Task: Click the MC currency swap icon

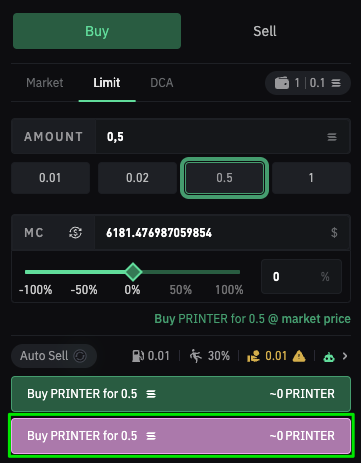Action: pos(75,232)
